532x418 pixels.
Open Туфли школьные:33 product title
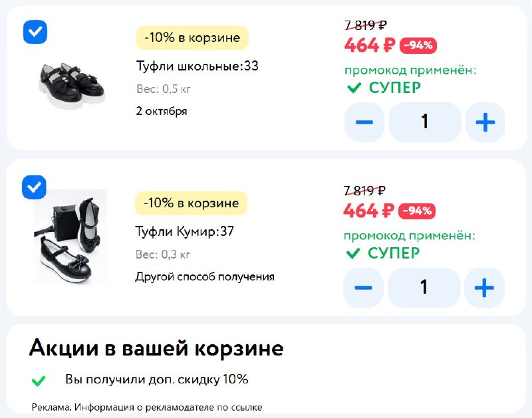click(197, 66)
